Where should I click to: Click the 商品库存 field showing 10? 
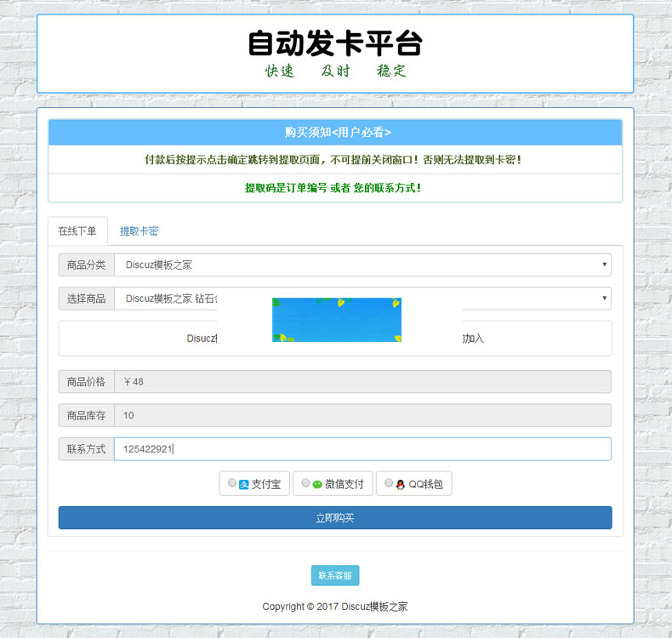[x=362, y=415]
